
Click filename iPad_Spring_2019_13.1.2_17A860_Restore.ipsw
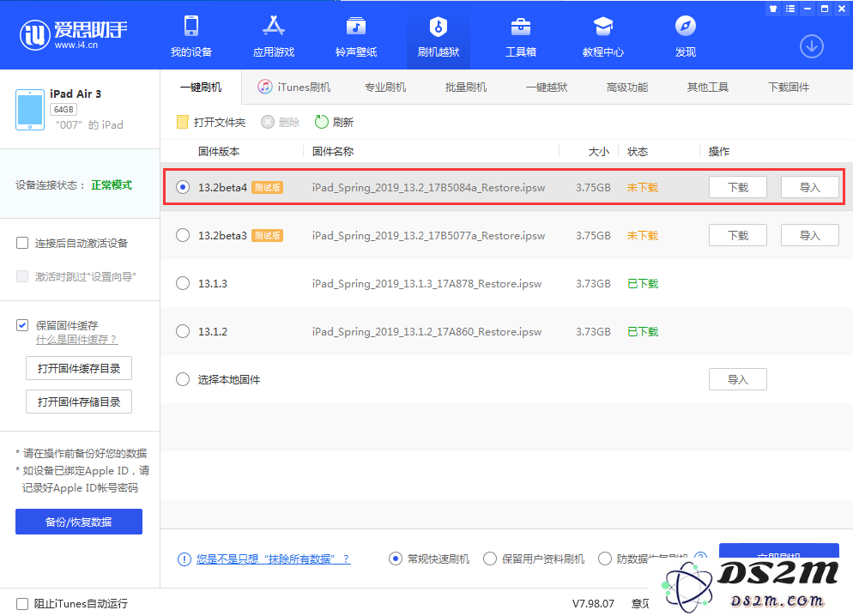click(426, 332)
